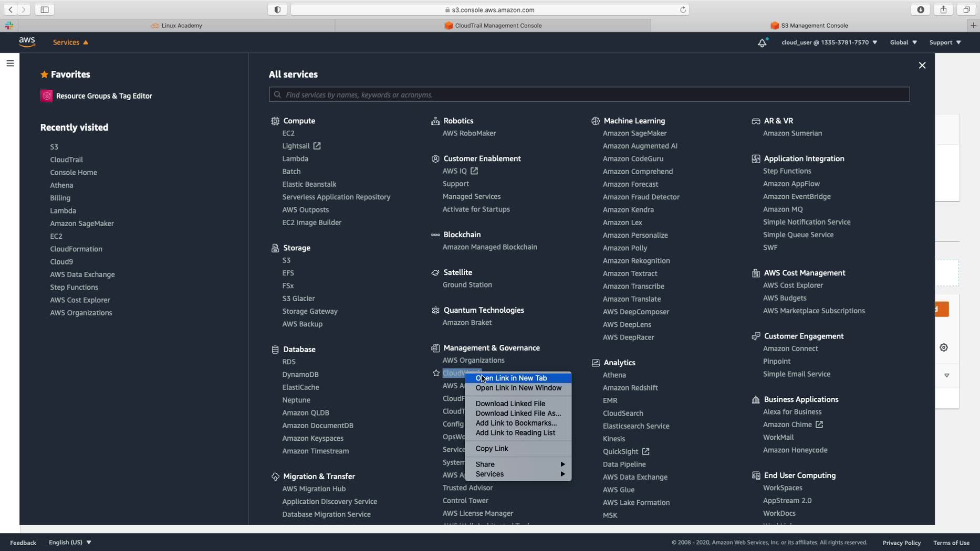Select Download Linked File As
This screenshot has width=980, height=551.
[x=518, y=414]
